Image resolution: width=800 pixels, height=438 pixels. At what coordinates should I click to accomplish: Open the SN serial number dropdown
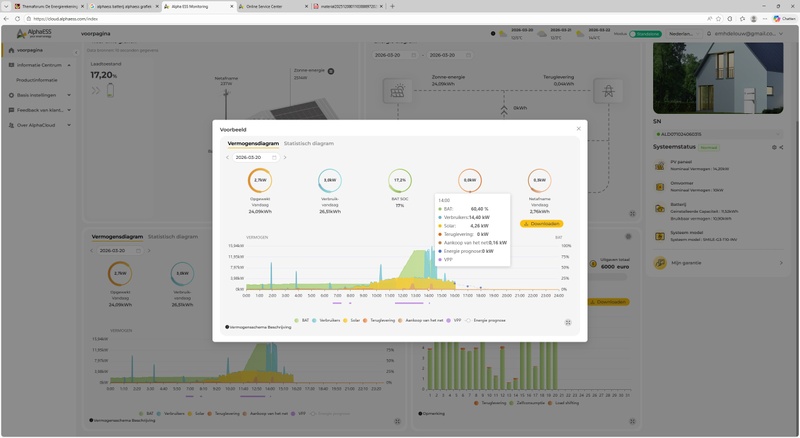pyautogui.click(x=717, y=134)
